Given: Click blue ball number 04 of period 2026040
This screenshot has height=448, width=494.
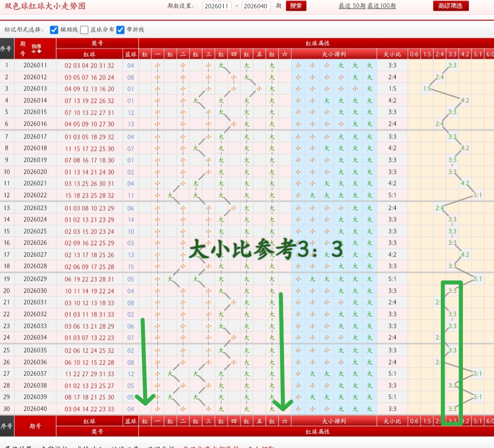Looking at the screenshot, I should click(130, 409).
